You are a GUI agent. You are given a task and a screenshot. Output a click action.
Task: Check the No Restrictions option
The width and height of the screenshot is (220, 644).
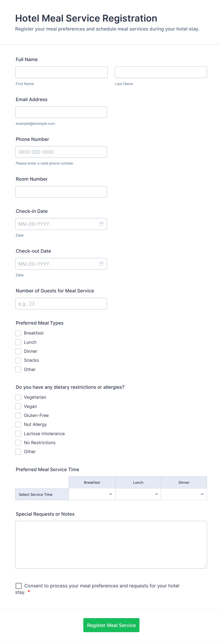click(18, 443)
